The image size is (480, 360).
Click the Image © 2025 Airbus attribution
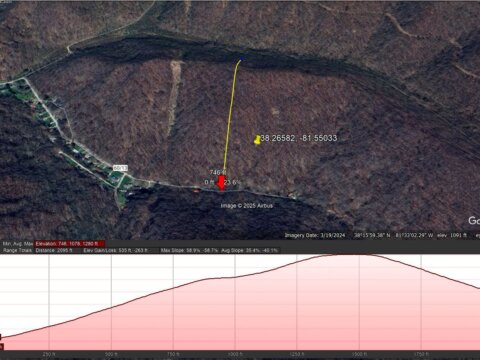(247, 206)
